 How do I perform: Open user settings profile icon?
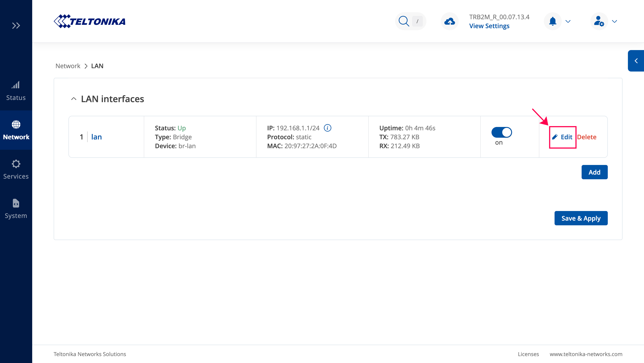(599, 21)
